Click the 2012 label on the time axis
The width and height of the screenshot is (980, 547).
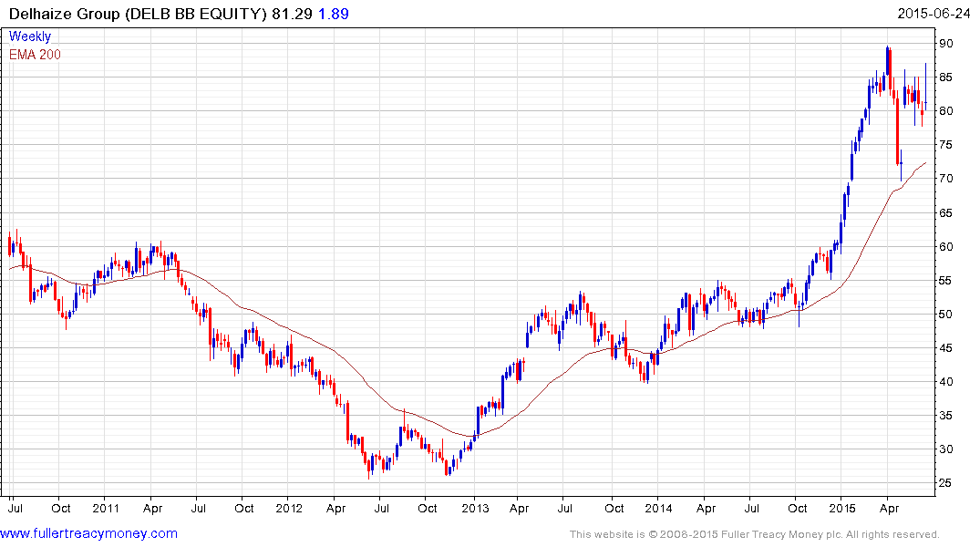pos(289,507)
